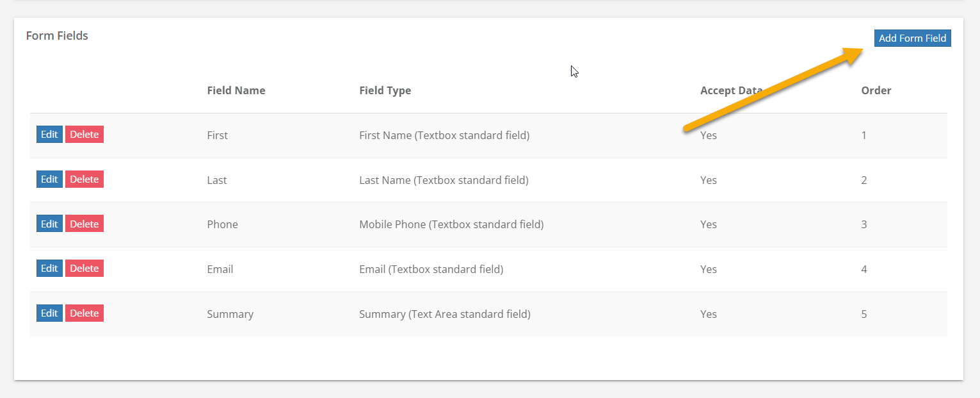Viewport: 980px width, 398px height.
Task: Click 'Mobile Phone (Textbox standard field)' text
Action: (x=451, y=224)
